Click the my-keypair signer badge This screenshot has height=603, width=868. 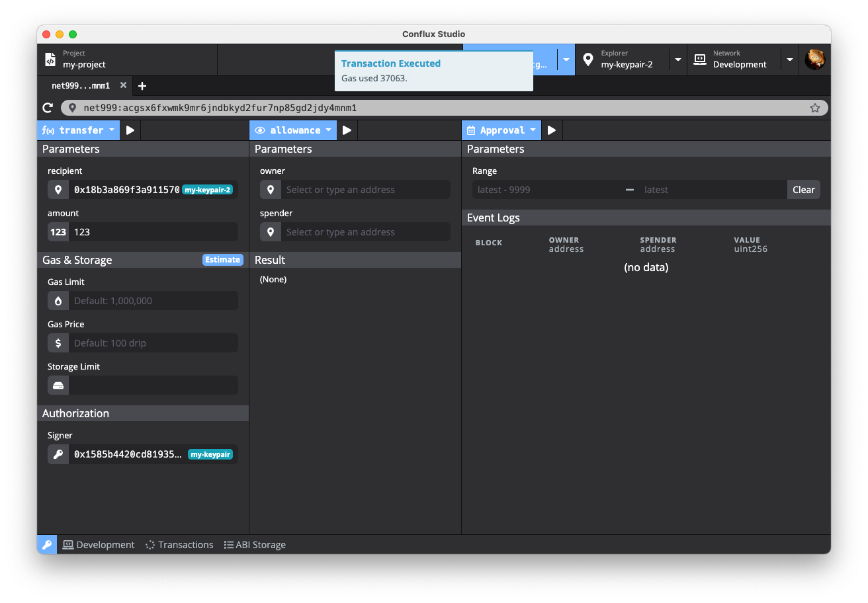click(210, 454)
